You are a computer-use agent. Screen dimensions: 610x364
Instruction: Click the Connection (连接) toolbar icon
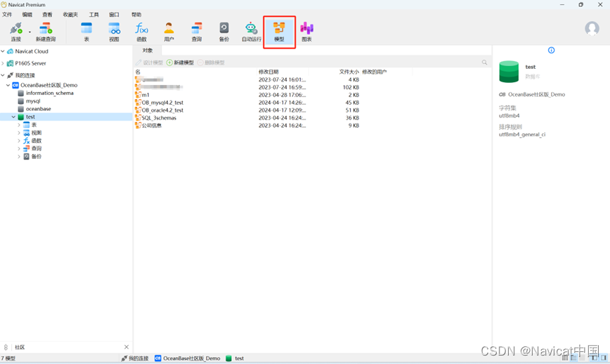click(16, 32)
